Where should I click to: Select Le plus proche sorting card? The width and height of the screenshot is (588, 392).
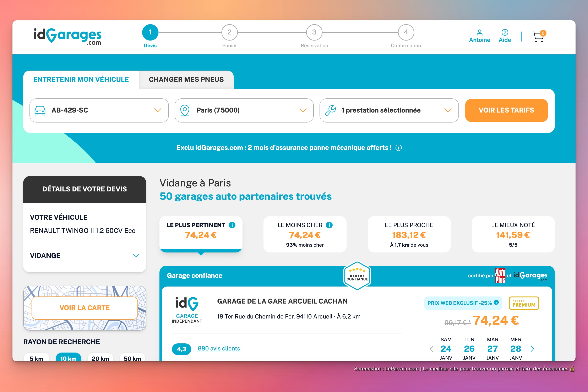(x=409, y=234)
